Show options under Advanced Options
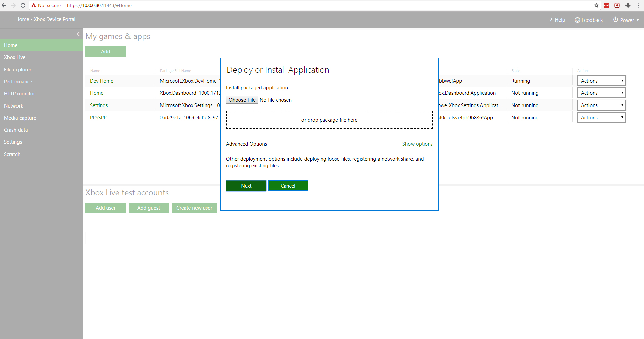This screenshot has width=644, height=339. click(417, 144)
